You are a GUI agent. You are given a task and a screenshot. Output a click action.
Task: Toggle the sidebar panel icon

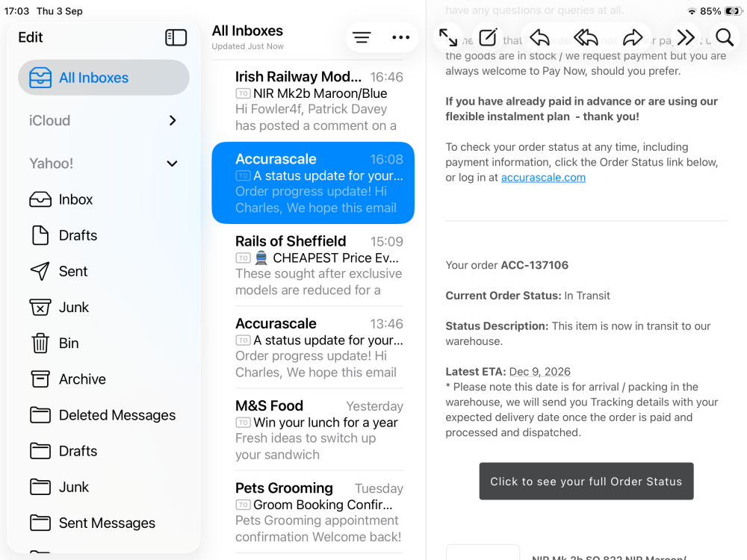(176, 37)
